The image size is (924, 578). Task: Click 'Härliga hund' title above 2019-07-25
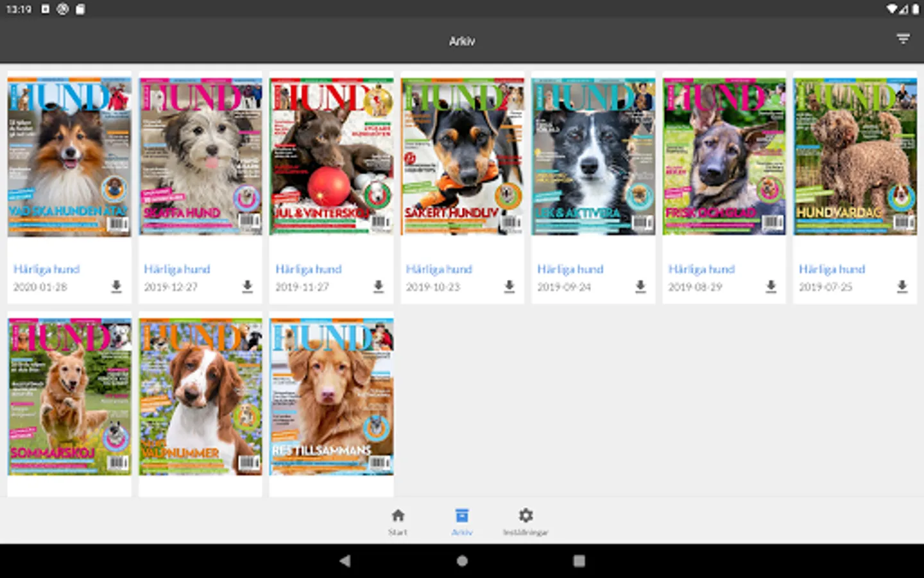(x=832, y=269)
